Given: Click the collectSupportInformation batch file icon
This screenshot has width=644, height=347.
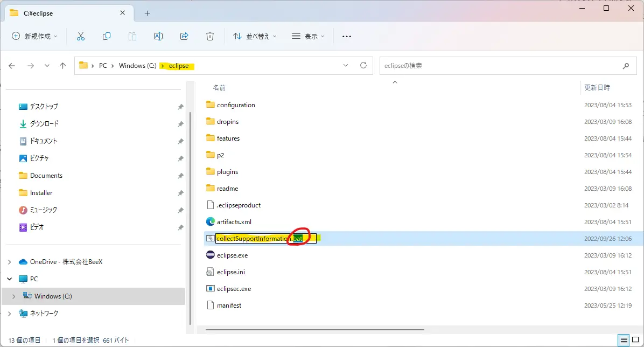Looking at the screenshot, I should click(x=210, y=239).
